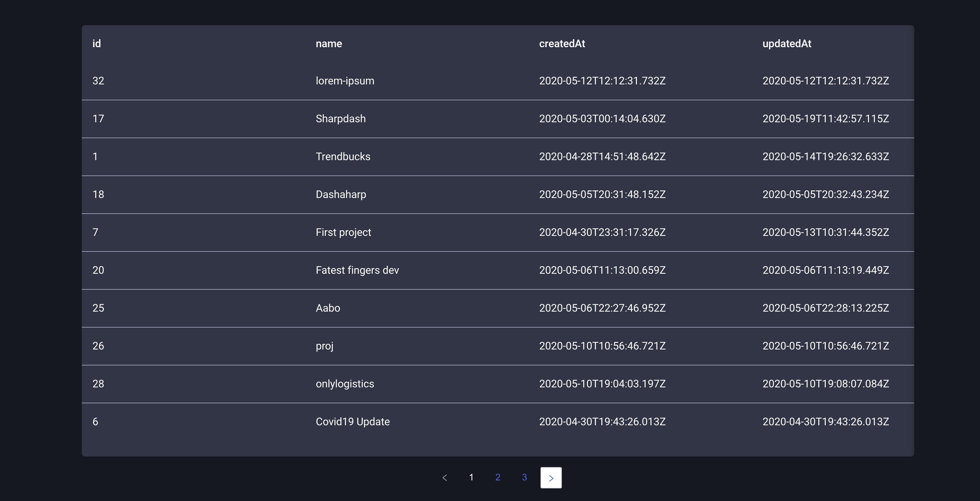
Task: Click id 32 cell
Action: (x=98, y=81)
